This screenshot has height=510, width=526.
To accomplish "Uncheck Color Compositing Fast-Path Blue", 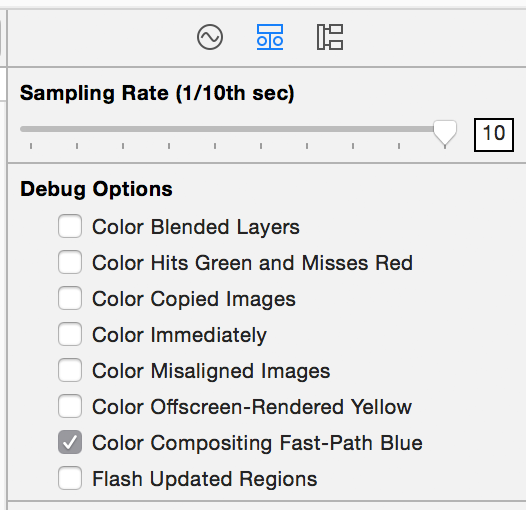I will (70, 442).
